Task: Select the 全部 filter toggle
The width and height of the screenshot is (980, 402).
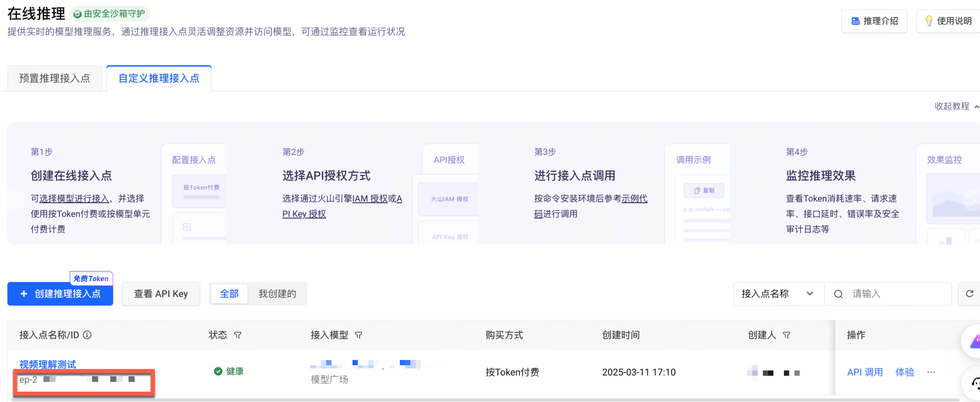Action: [x=229, y=294]
